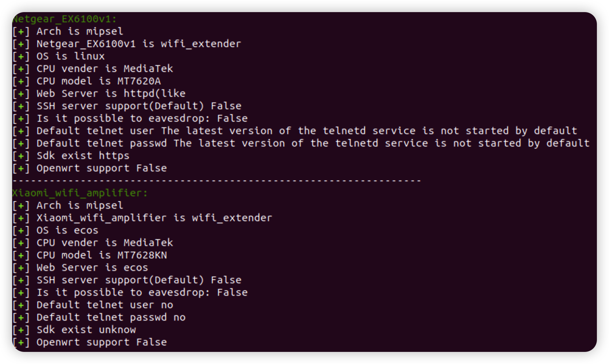
Task: Click the "Web Server is httpd(like" line
Action: pyautogui.click(x=111, y=94)
